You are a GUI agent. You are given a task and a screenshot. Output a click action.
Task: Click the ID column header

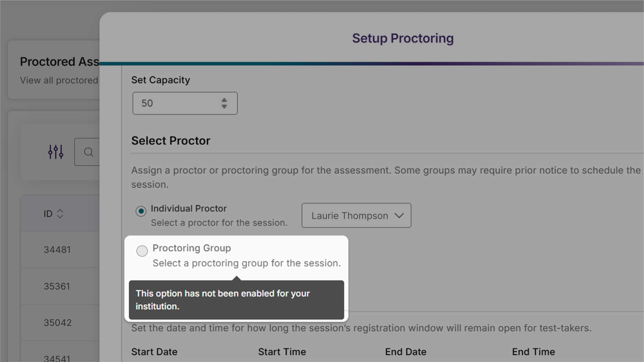coord(48,214)
